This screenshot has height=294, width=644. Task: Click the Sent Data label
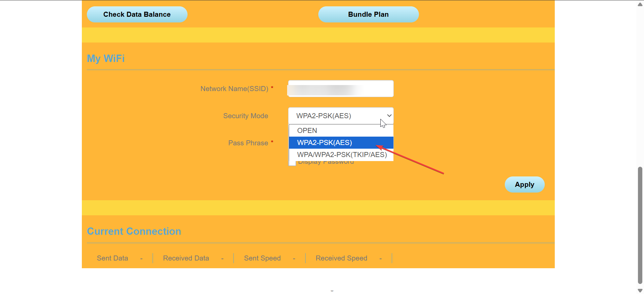pos(112,258)
